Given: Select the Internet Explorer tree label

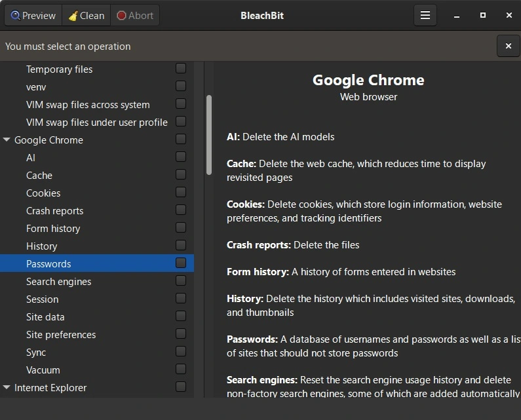Looking at the screenshot, I should point(50,388).
